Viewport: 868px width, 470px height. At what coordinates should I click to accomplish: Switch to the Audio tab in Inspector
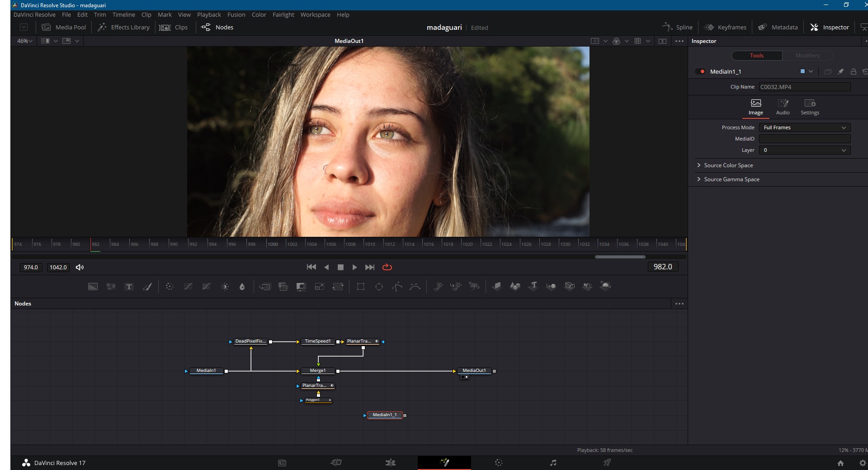[783, 107]
